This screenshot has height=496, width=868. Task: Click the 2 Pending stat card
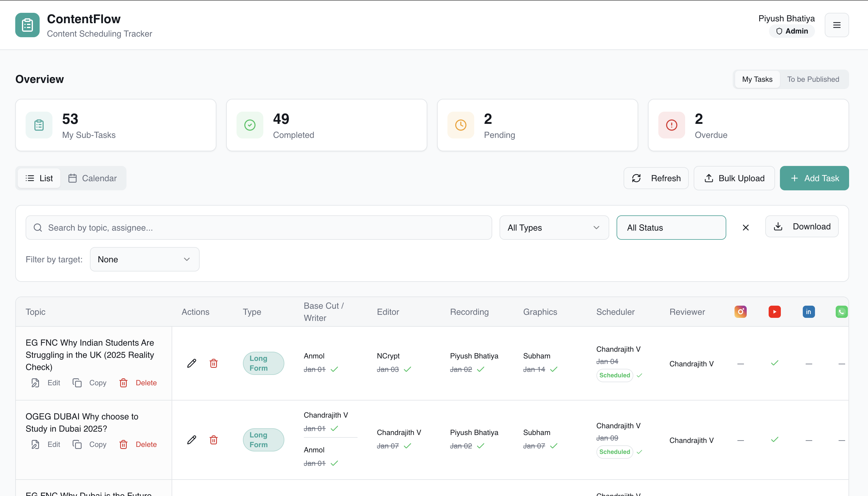tap(537, 125)
